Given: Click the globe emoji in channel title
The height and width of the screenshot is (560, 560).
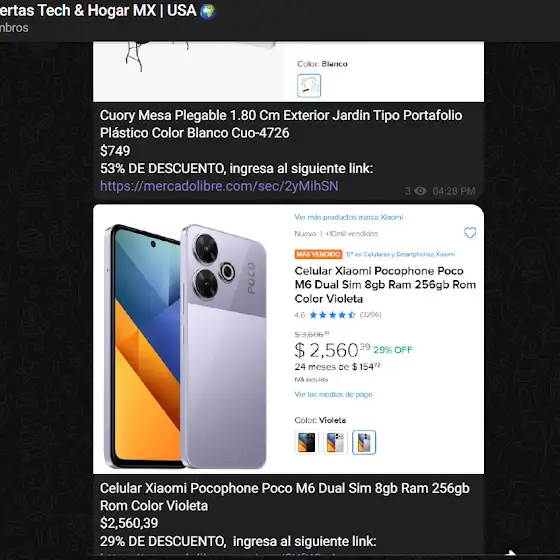Looking at the screenshot, I should (x=208, y=11).
